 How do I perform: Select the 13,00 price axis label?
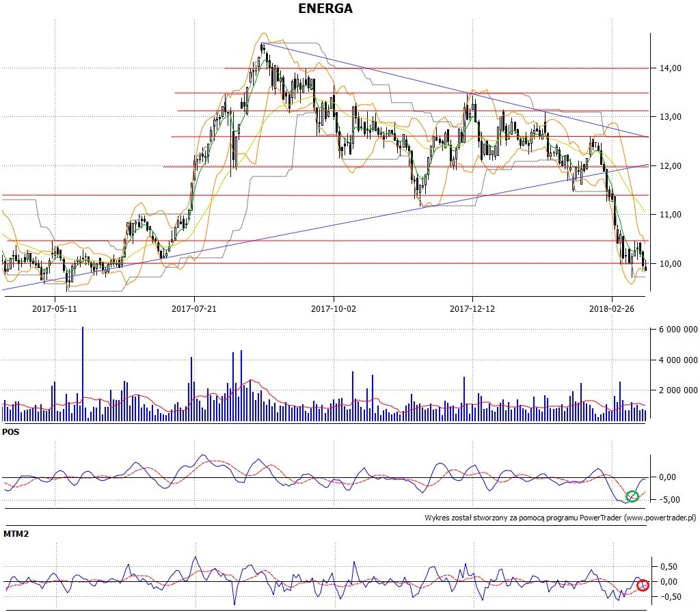tap(671, 117)
